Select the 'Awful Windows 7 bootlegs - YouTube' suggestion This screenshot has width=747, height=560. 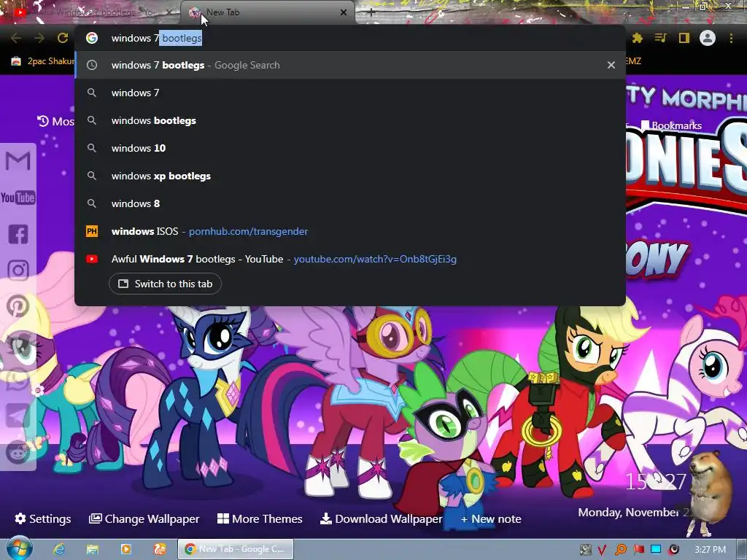[x=350, y=259]
